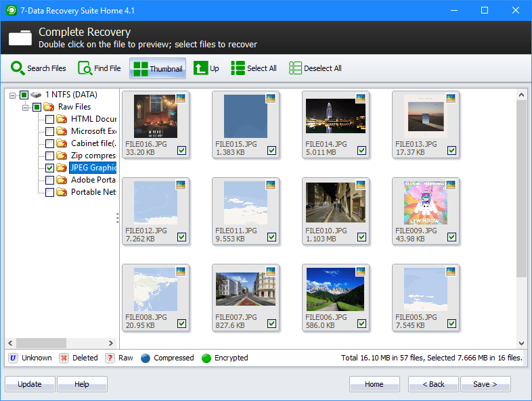The width and height of the screenshot is (532, 401).
Task: Click the HTML Documents folder icon
Action: (62, 119)
